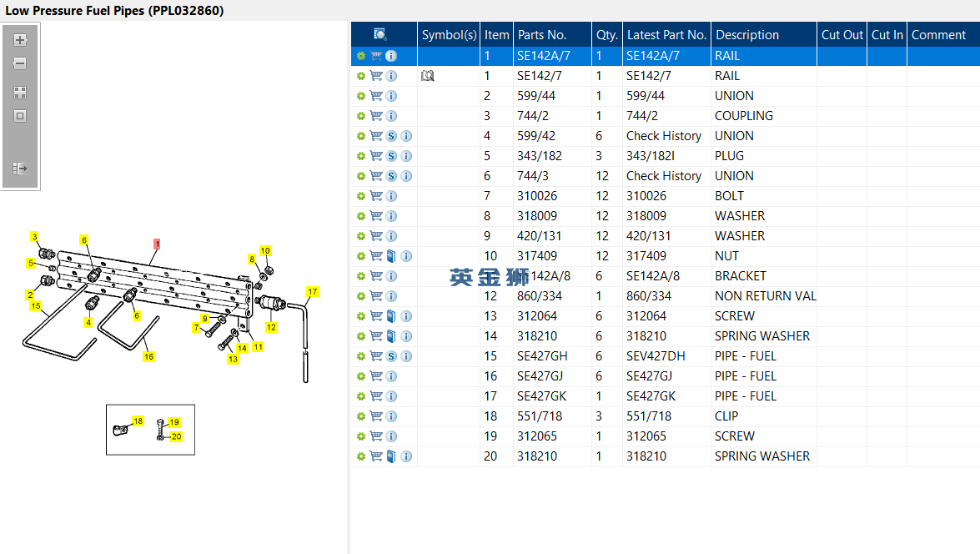Add 599/44 UNION to cart

tap(376, 96)
